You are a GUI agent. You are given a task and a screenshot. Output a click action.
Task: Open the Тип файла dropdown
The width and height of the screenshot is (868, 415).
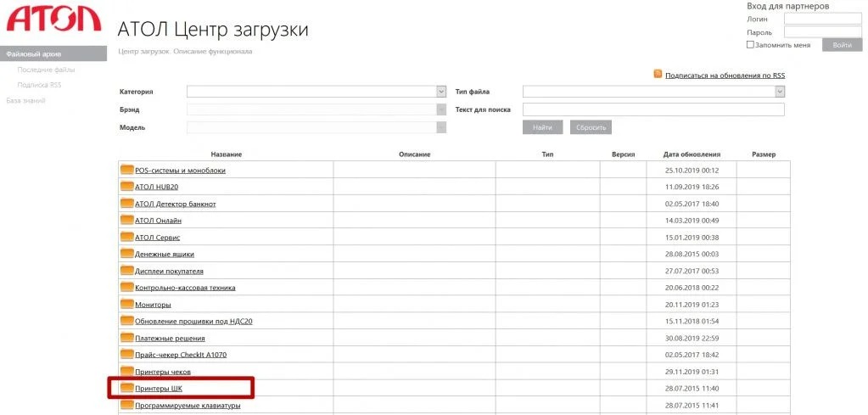(654, 92)
